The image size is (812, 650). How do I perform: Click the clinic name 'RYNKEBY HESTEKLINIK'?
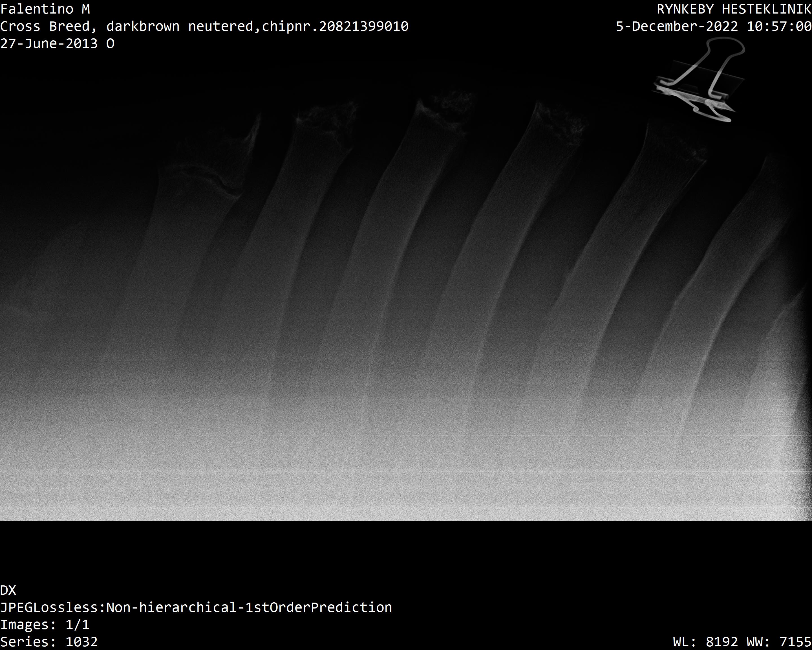pyautogui.click(x=734, y=9)
